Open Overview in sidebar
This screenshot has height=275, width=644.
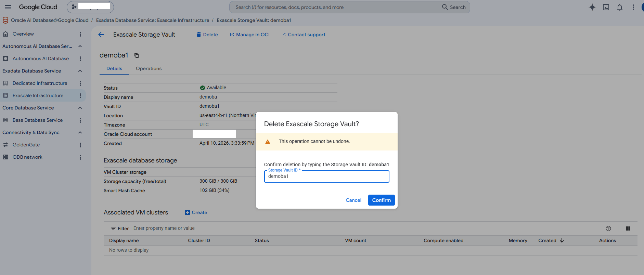coord(23,34)
